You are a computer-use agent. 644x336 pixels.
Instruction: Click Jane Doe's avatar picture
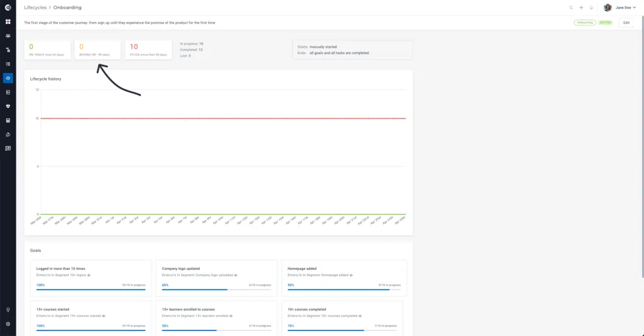point(608,8)
